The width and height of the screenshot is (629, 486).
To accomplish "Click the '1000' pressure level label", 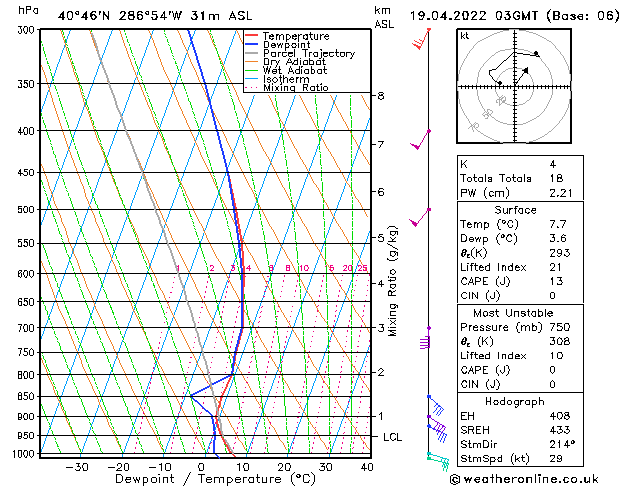I will pyautogui.click(x=25, y=454).
